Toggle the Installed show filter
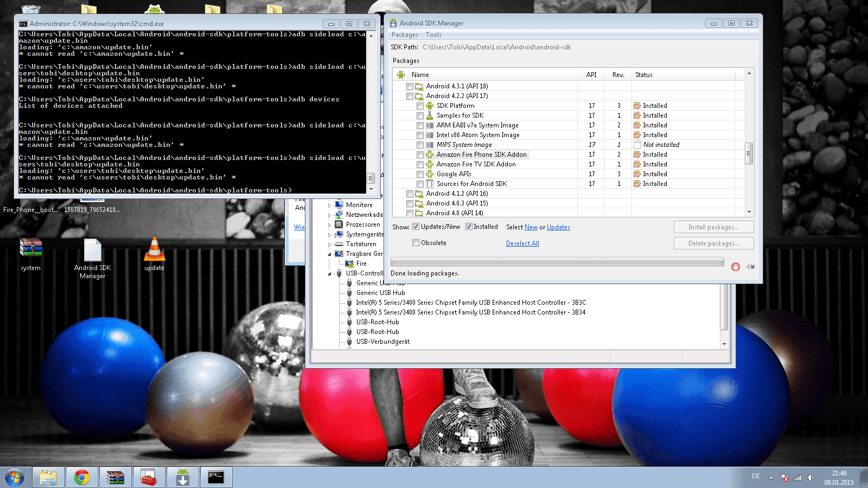This screenshot has height=488, width=868. [469, 227]
